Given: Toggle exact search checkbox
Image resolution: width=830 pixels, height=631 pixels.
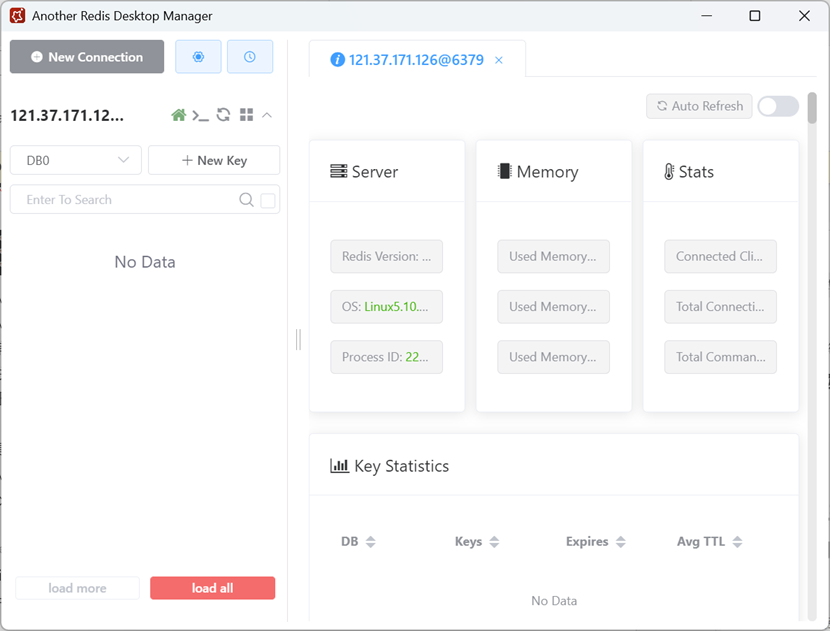Looking at the screenshot, I should click(268, 200).
